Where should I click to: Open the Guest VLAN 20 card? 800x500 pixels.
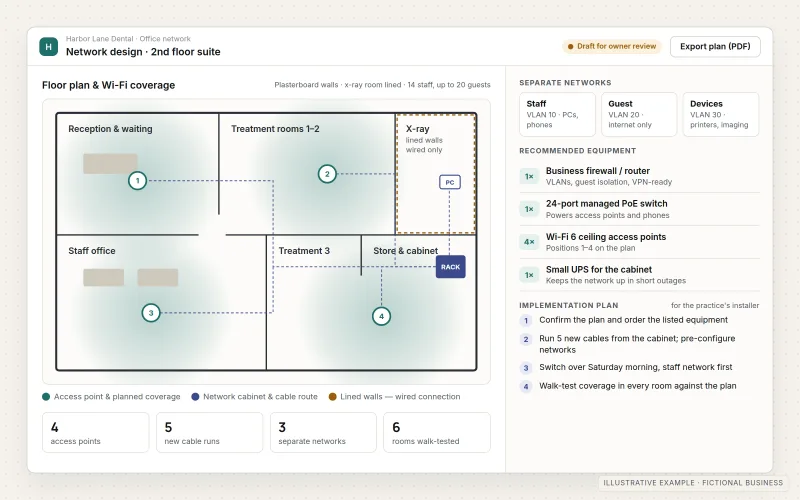pos(639,114)
